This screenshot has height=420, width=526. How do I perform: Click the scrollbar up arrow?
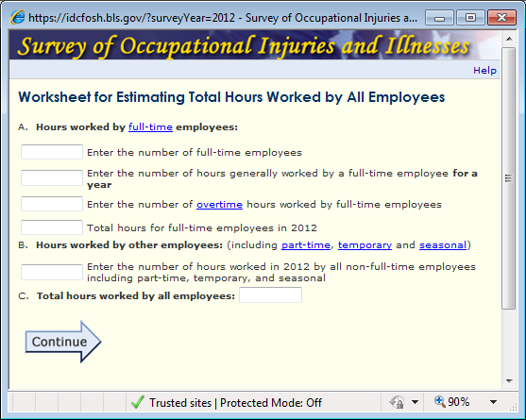coord(509,39)
